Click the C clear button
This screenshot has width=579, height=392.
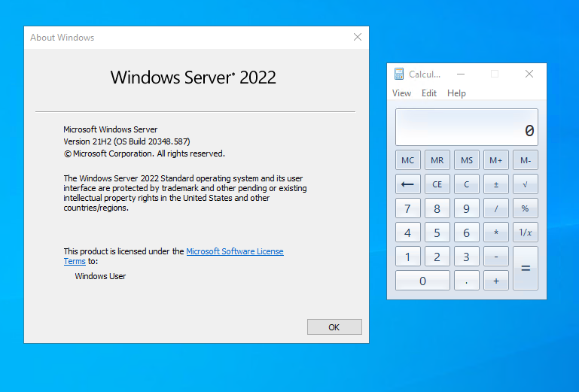[x=467, y=184]
